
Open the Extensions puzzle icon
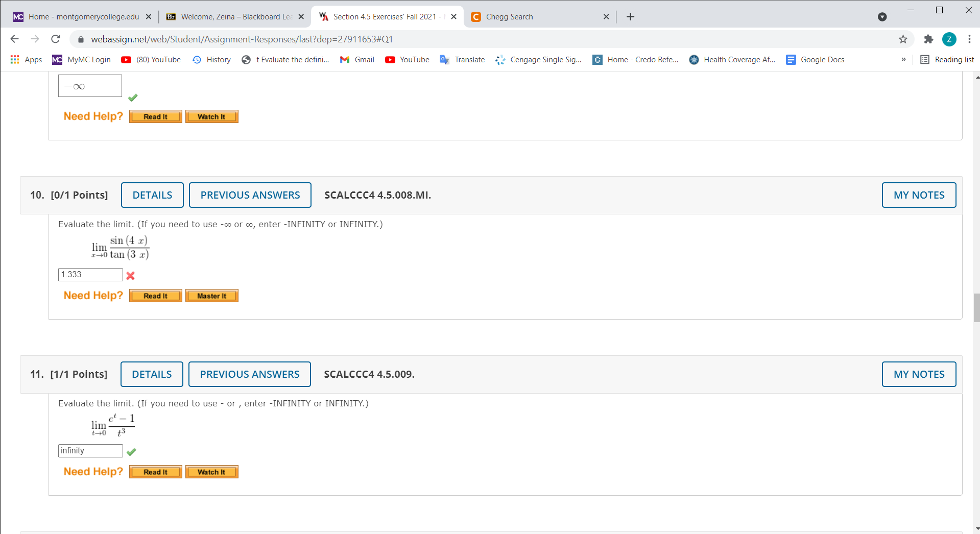pyautogui.click(x=928, y=39)
